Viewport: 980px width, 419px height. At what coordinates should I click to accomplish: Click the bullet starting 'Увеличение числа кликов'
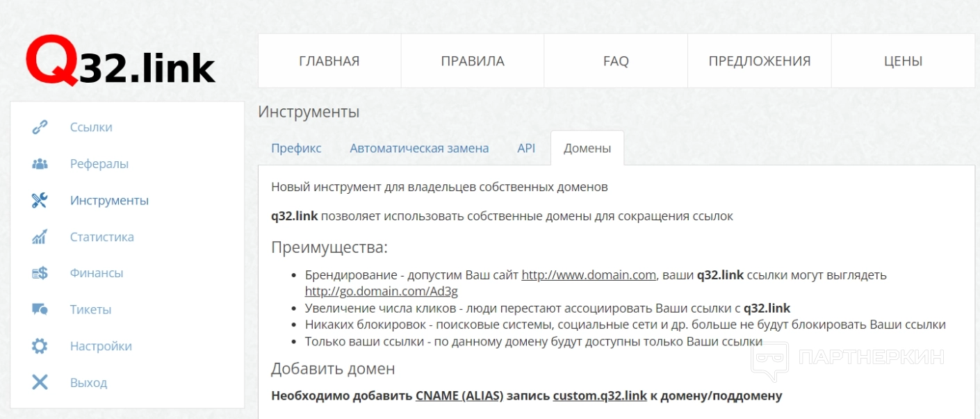point(548,308)
